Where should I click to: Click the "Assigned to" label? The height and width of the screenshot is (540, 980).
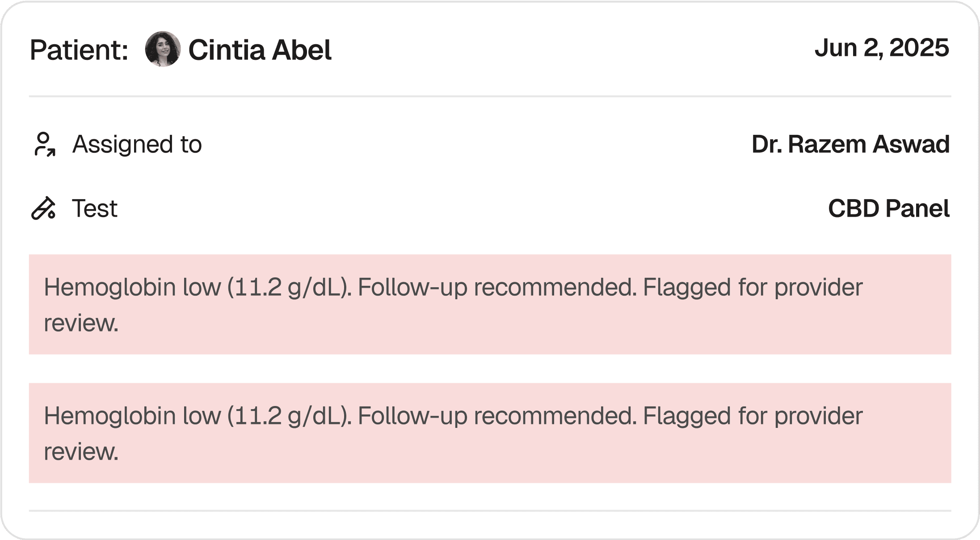click(x=137, y=144)
